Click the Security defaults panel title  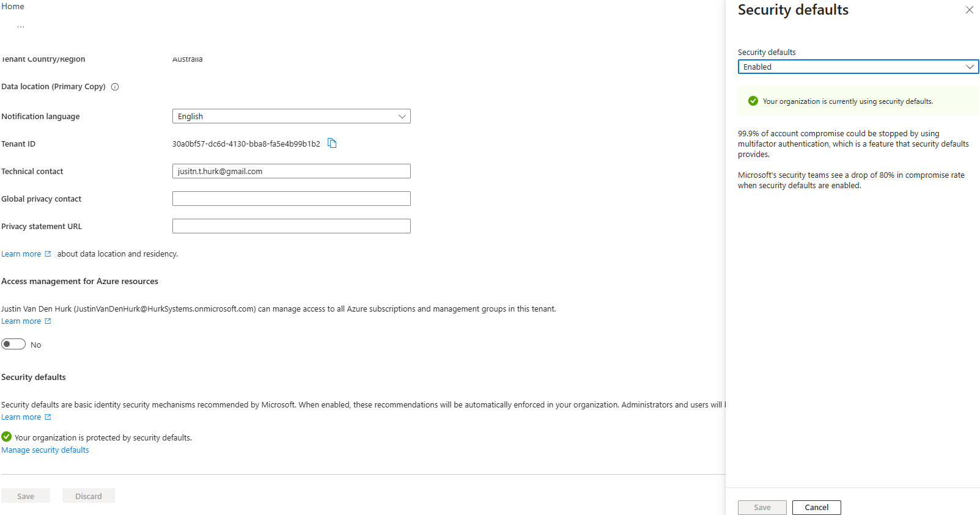793,10
